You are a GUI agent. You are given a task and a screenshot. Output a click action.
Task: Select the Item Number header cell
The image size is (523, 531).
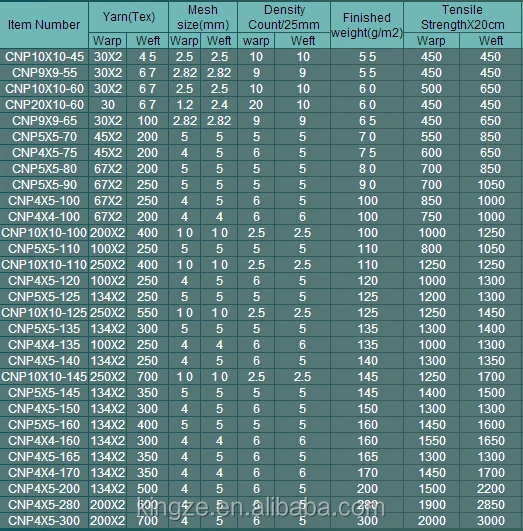[44, 25]
